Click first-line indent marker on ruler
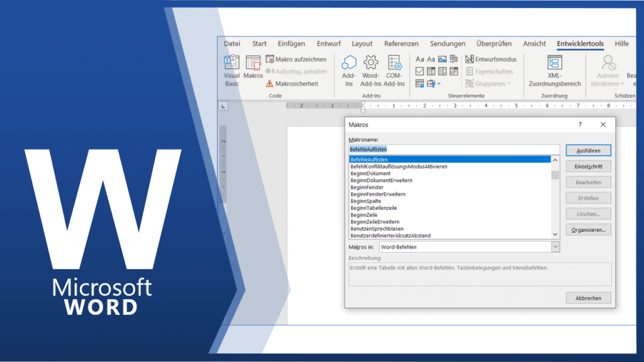Screen dimensions: 644x362 363,104
